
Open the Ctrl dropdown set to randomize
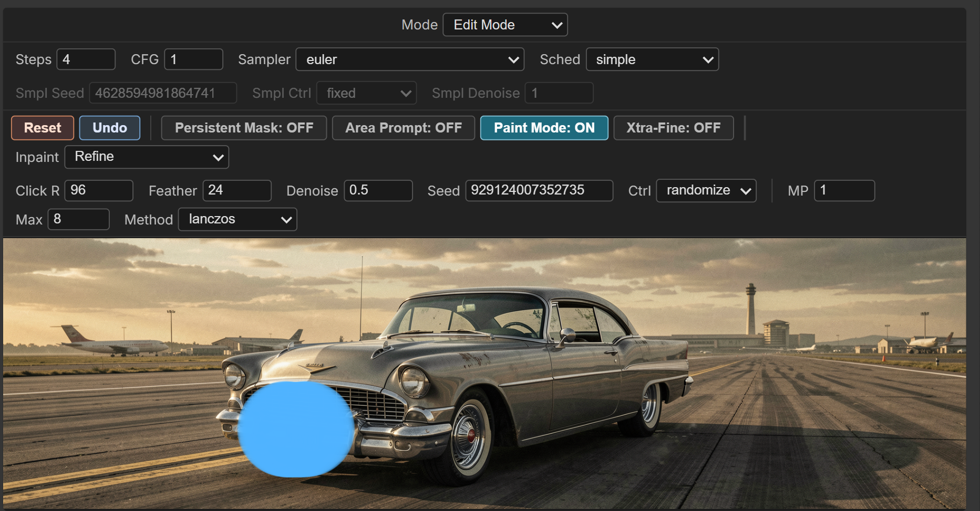click(x=706, y=190)
